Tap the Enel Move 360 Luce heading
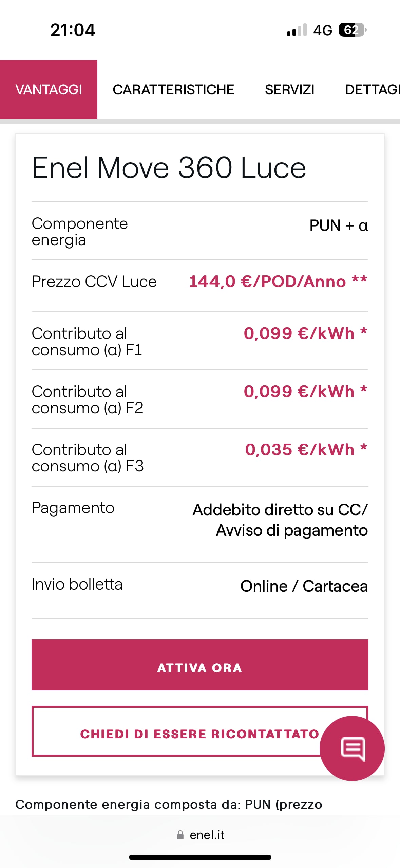Screen dimensions: 400x868 pos(169,168)
